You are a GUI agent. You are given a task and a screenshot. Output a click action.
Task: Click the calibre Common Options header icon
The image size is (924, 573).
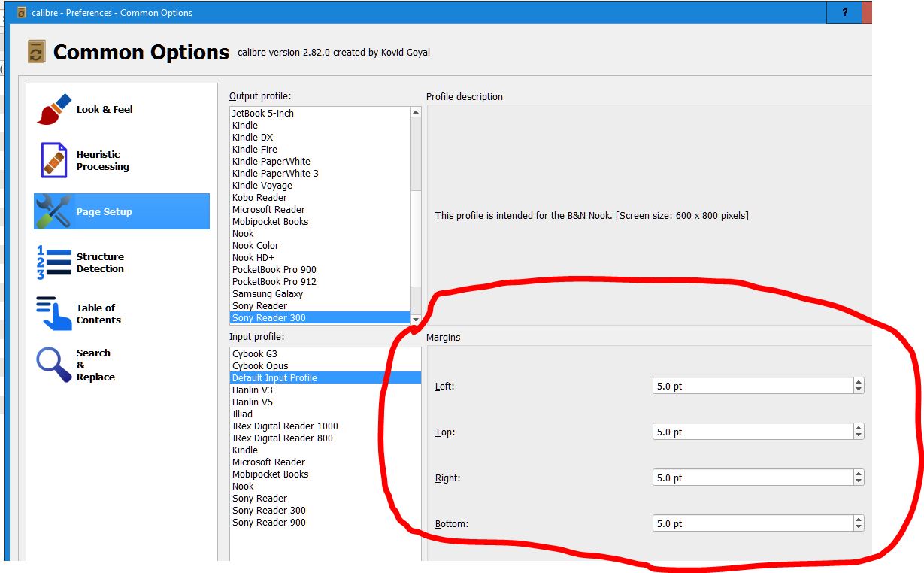[x=36, y=51]
